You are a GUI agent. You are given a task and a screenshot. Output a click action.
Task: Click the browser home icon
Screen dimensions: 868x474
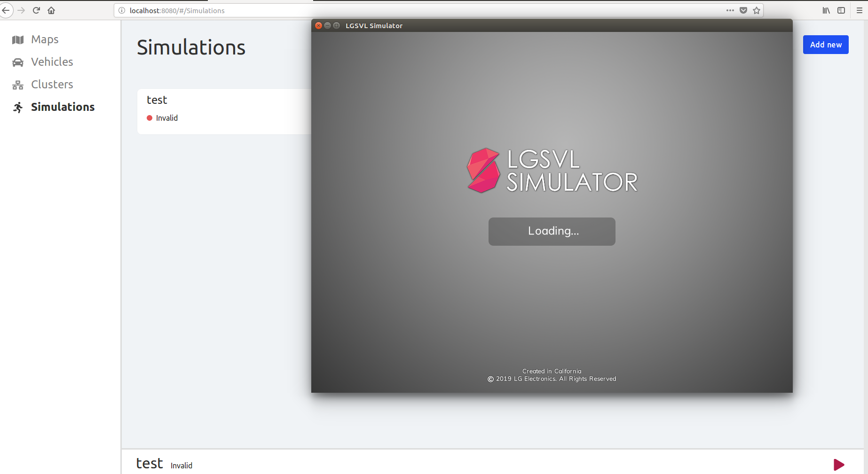51,10
